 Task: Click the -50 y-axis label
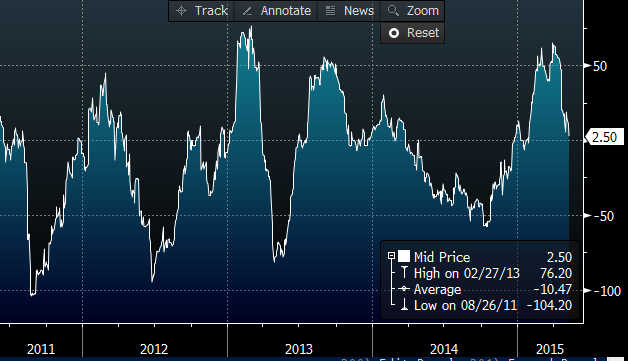coord(604,216)
